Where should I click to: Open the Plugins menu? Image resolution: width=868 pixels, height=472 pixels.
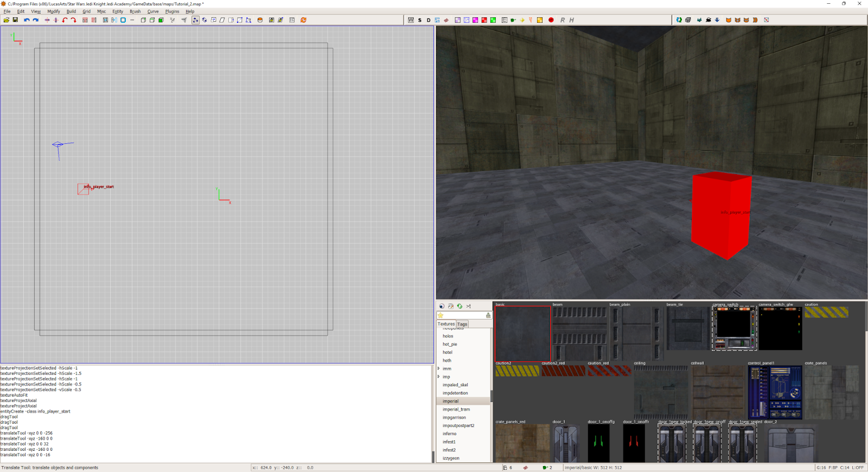172,11
